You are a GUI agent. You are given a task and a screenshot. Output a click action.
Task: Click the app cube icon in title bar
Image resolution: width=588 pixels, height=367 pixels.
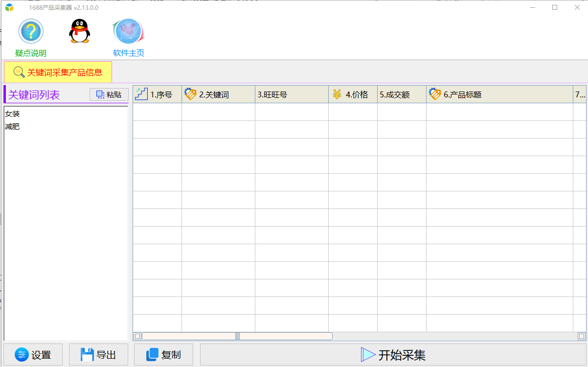click(9, 7)
